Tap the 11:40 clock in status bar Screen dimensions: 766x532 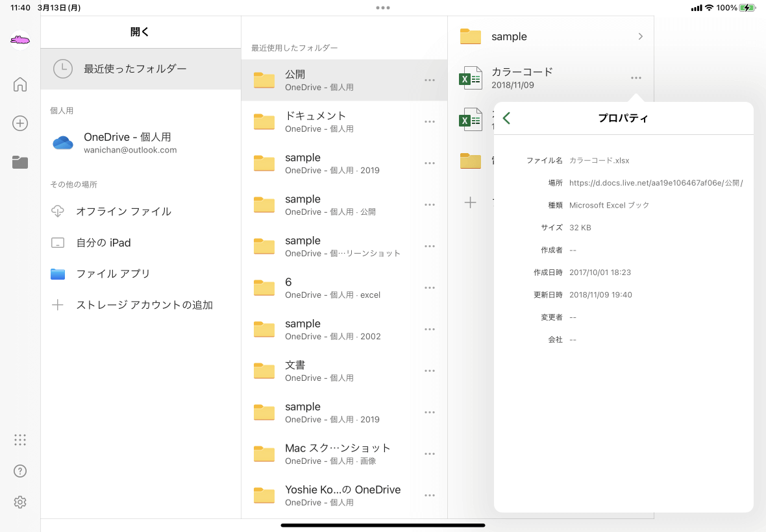pos(21,8)
